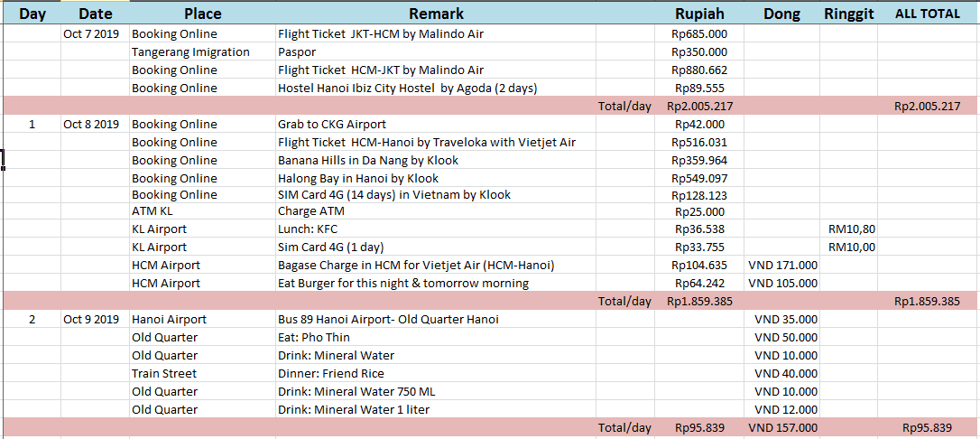This screenshot has width=980, height=439.
Task: Select the "Tangerang Imigration" place cell
Action: coord(190,52)
